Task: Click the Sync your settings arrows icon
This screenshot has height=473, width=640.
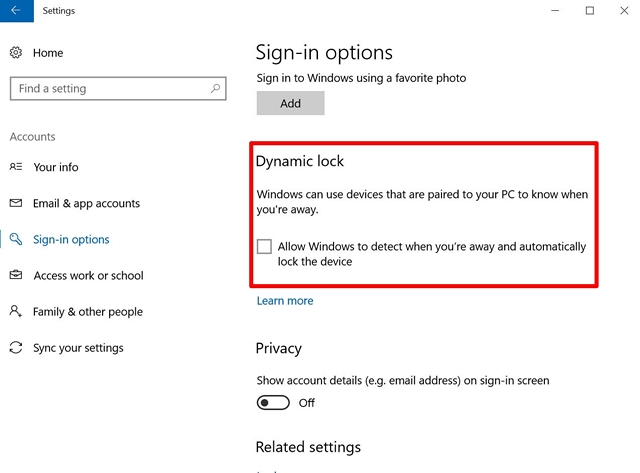Action: point(16,347)
